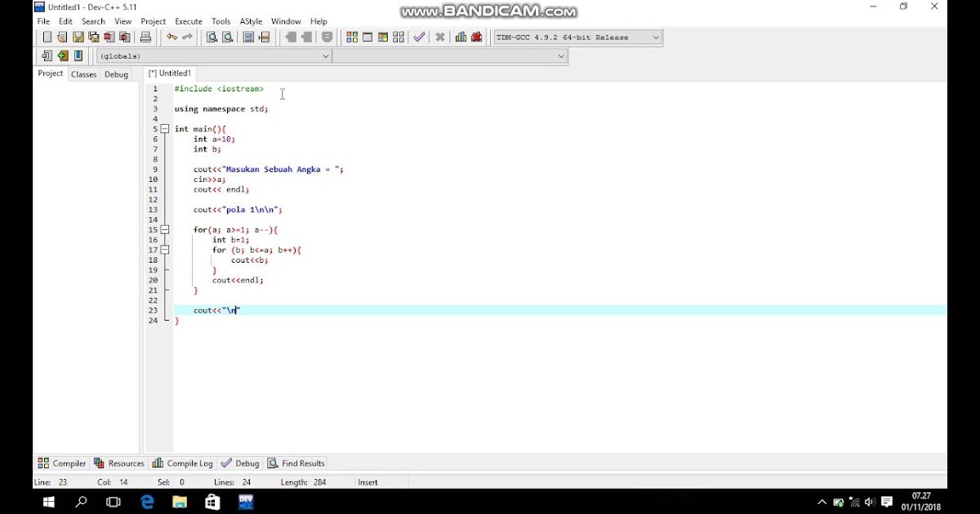Open the Resources bottom tab

point(118,463)
